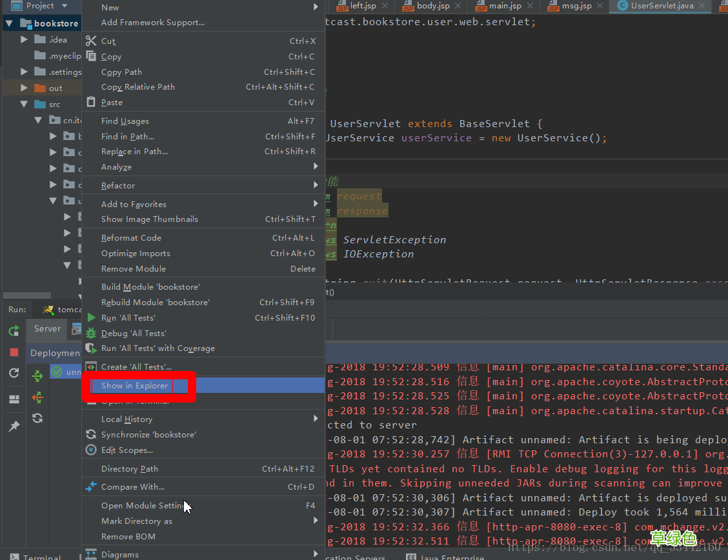Viewport: 728px width, 560px height.
Task: Stop the running Tomcat server
Action: 13,352
